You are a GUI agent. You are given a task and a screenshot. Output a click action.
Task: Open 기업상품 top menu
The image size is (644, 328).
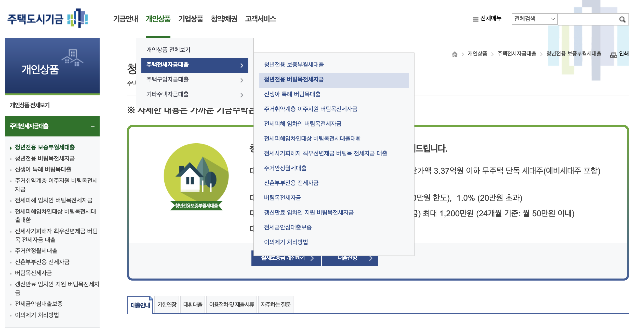click(x=191, y=19)
